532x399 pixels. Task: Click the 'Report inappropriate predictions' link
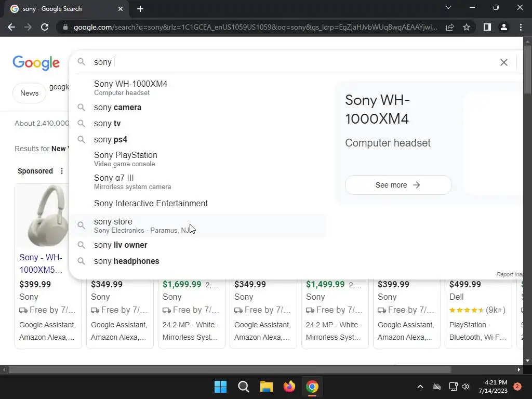pyautogui.click(x=510, y=274)
